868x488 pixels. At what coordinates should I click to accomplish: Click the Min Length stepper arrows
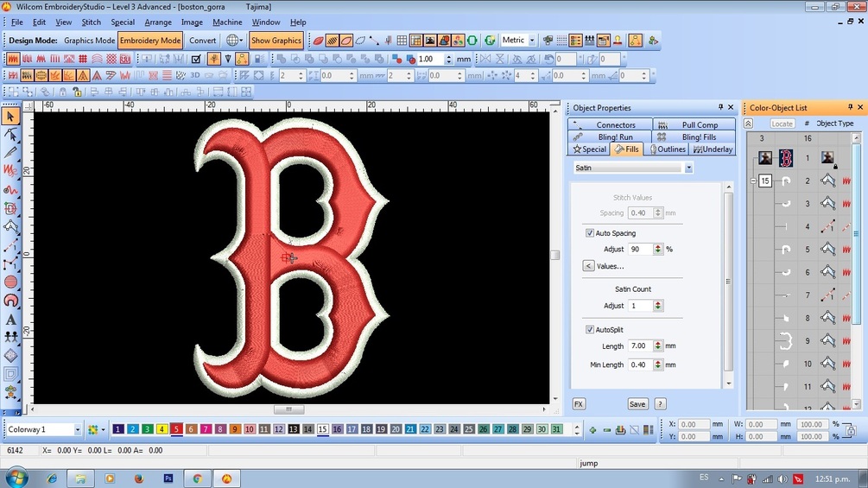[657, 364]
